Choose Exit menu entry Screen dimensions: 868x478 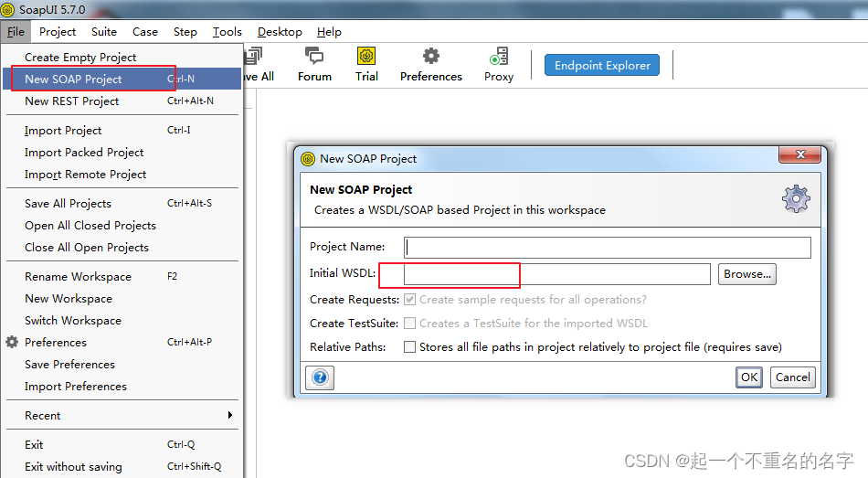pyautogui.click(x=122, y=445)
